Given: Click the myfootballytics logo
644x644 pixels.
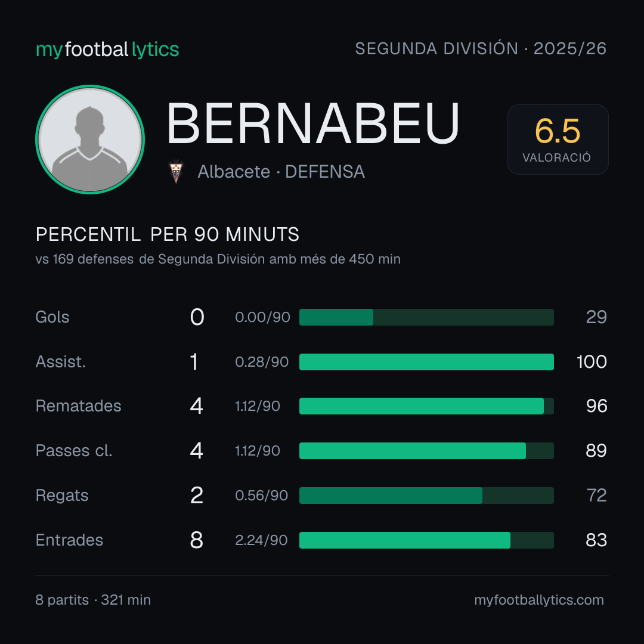Looking at the screenshot, I should pos(107,49).
